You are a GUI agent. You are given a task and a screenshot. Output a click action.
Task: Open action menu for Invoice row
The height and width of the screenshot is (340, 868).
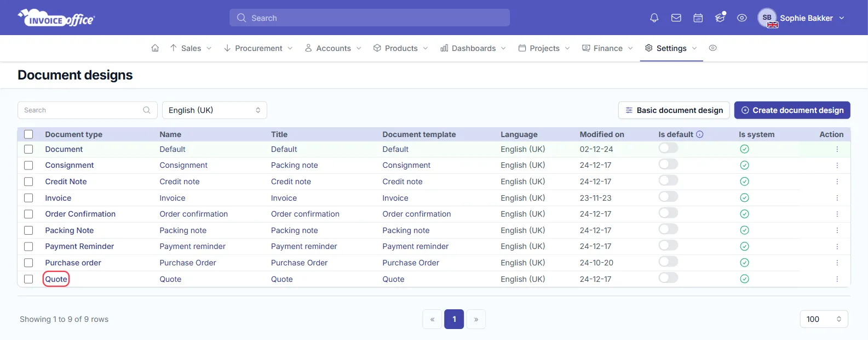837,198
